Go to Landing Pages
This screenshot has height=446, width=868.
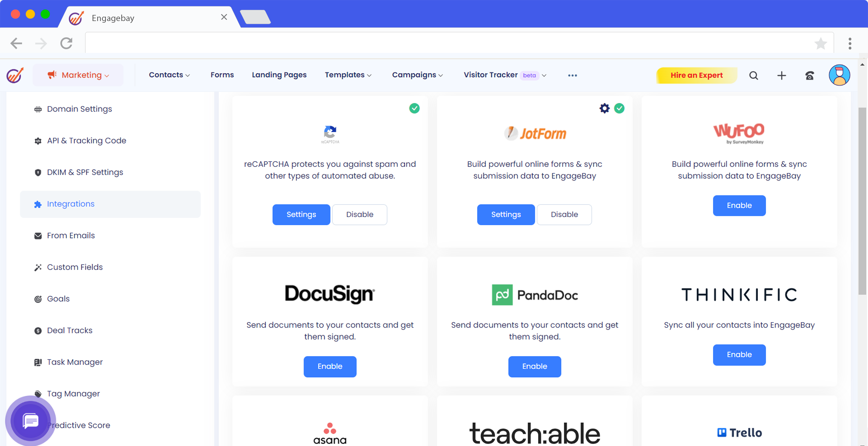click(279, 75)
